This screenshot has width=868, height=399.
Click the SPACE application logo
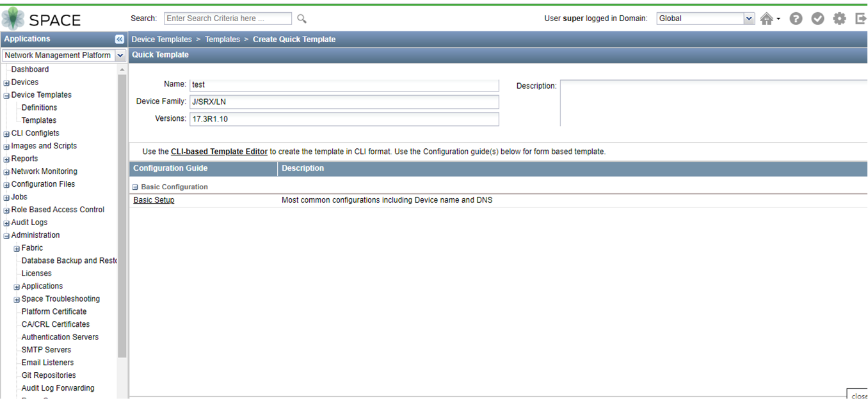(43, 19)
